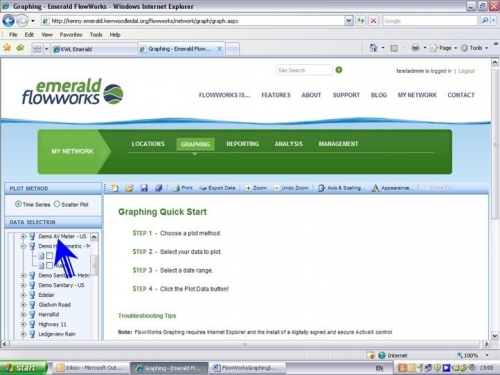
Task: Open the zoom level dropdown arrow
Action: click(x=487, y=355)
